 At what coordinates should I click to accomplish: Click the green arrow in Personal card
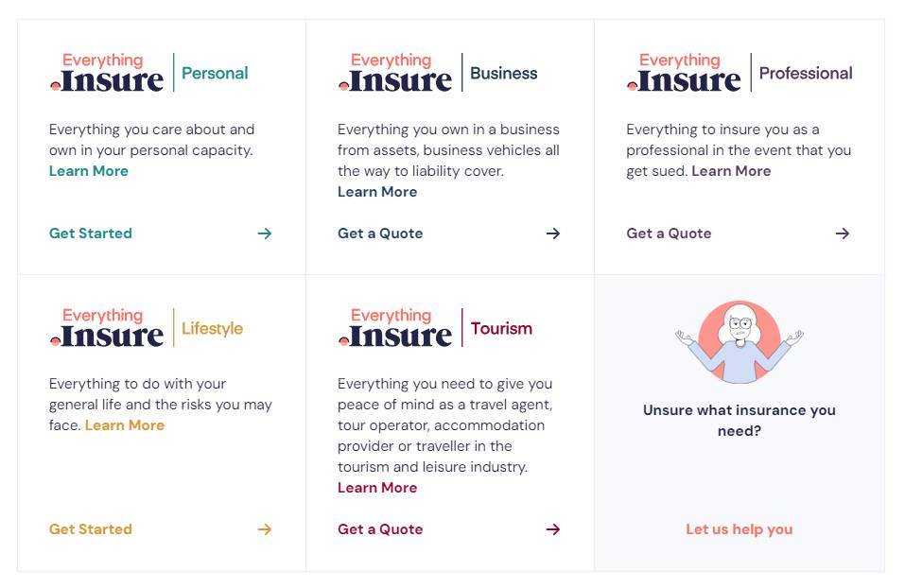265,233
